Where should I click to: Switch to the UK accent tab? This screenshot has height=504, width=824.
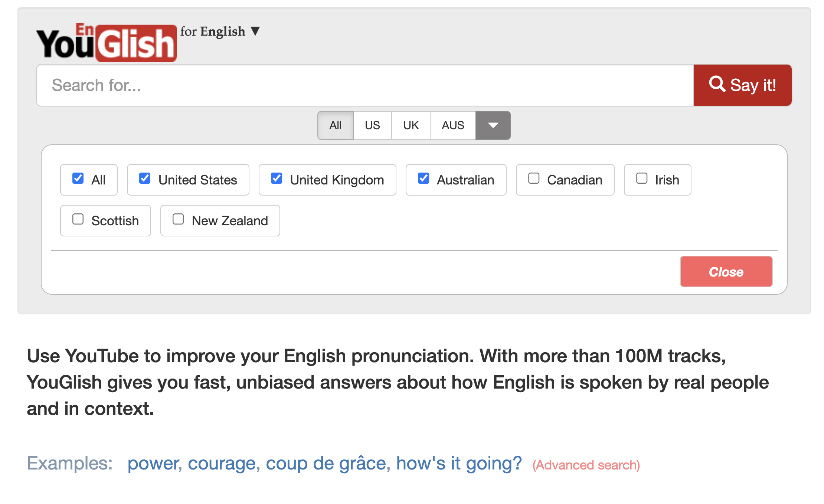point(411,125)
